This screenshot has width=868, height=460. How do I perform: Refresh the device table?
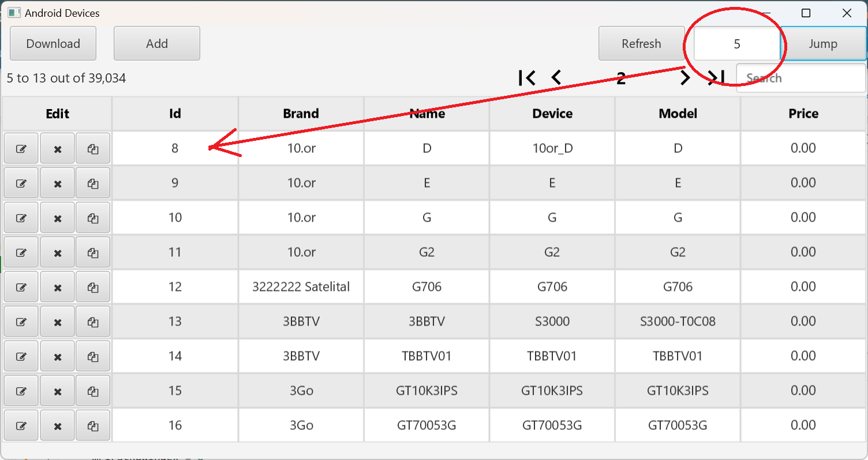pos(641,44)
